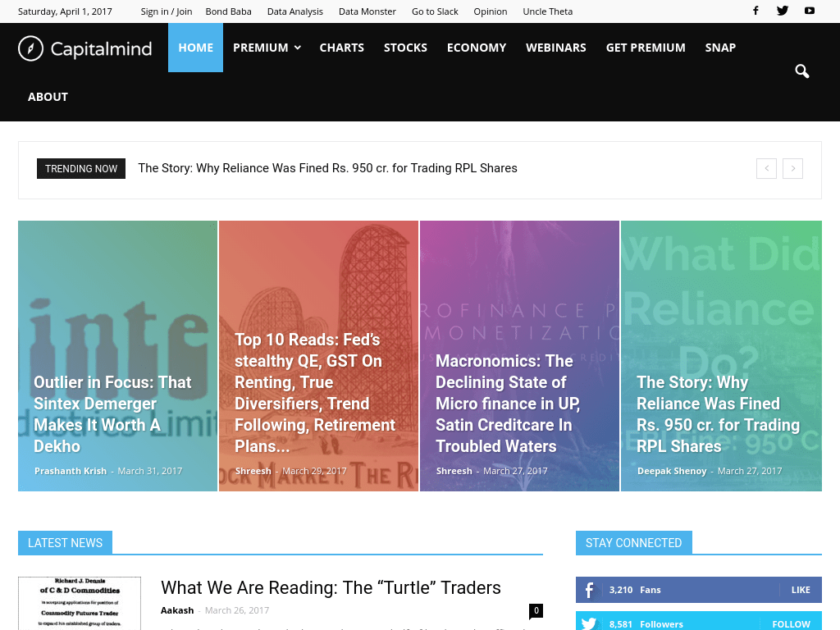Click the search magnifier icon
Viewport: 840px width, 630px height.
[802, 71]
